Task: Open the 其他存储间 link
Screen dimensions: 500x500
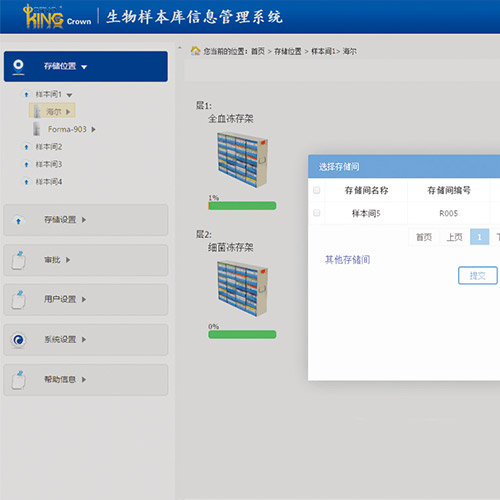Action: [x=348, y=259]
